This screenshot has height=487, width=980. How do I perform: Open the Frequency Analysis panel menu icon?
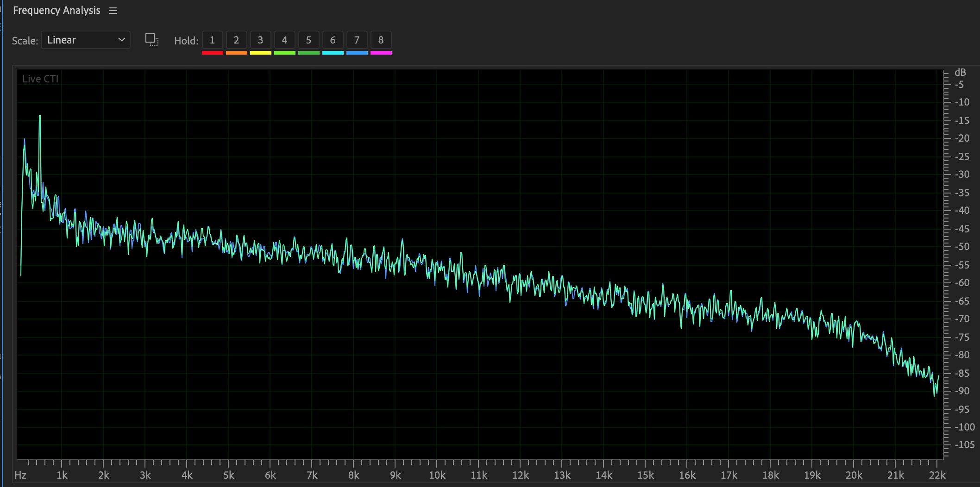113,11
